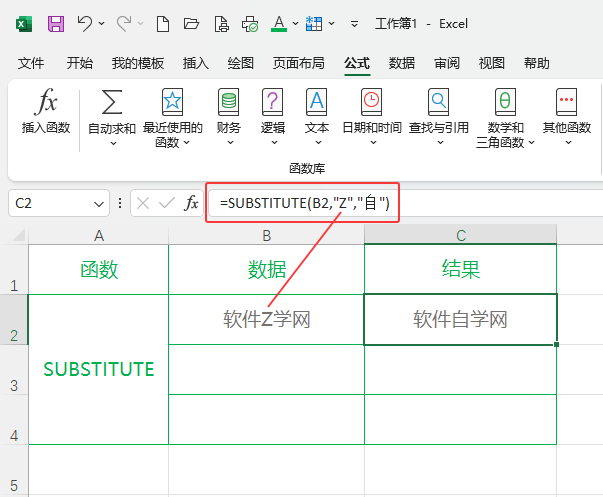The image size is (603, 497).
Task: Open 最近使用的函数 star book icon
Action: [172, 102]
